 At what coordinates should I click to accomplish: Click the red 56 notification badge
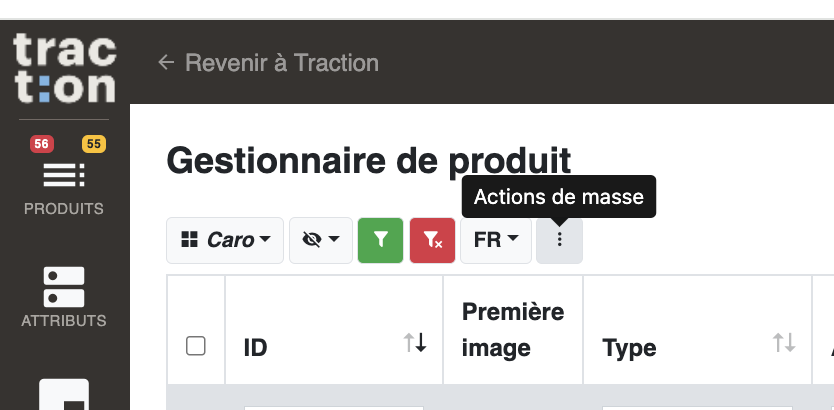pyautogui.click(x=41, y=144)
